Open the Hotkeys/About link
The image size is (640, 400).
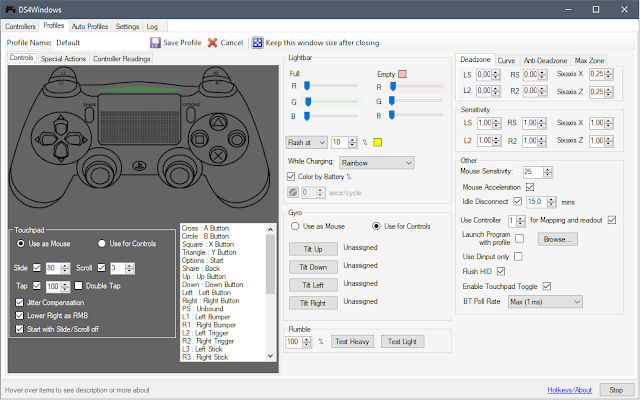[x=569, y=390]
